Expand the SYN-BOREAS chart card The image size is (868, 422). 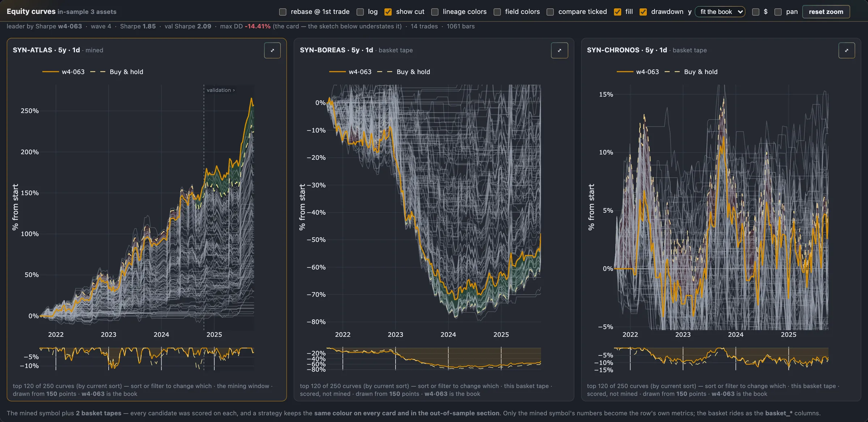coord(559,50)
